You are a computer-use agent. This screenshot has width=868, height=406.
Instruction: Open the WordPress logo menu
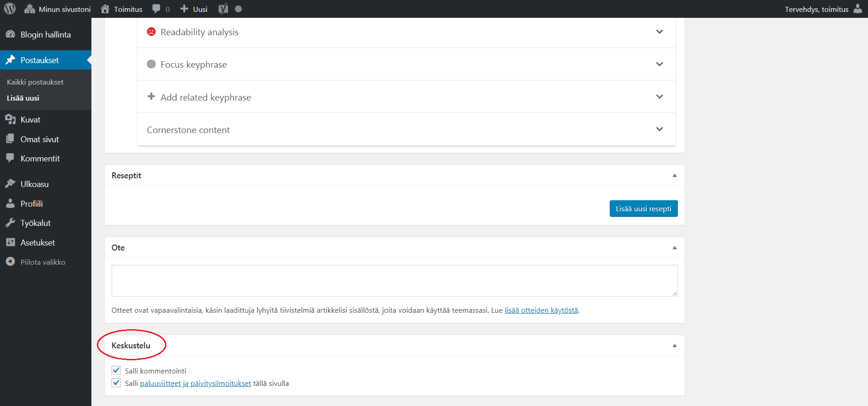10,9
